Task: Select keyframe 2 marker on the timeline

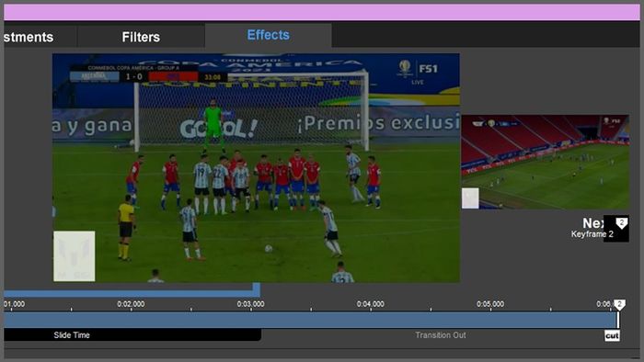Action: click(619, 305)
